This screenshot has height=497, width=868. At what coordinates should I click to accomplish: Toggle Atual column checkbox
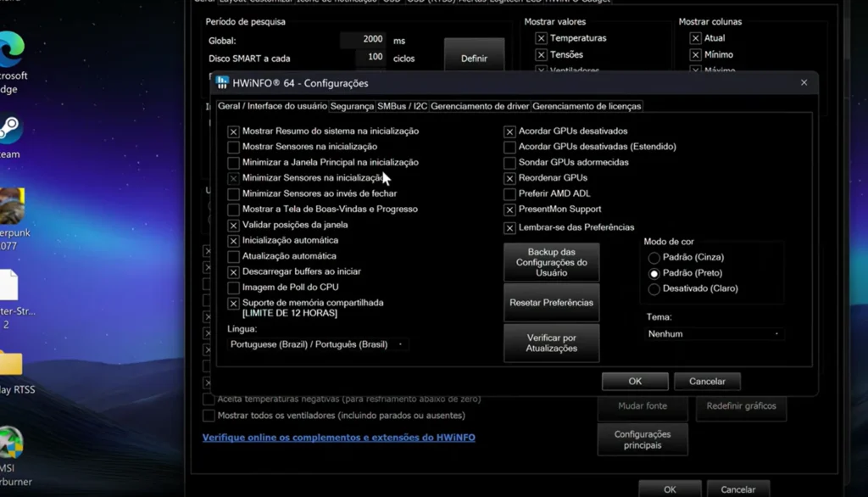[x=695, y=38]
